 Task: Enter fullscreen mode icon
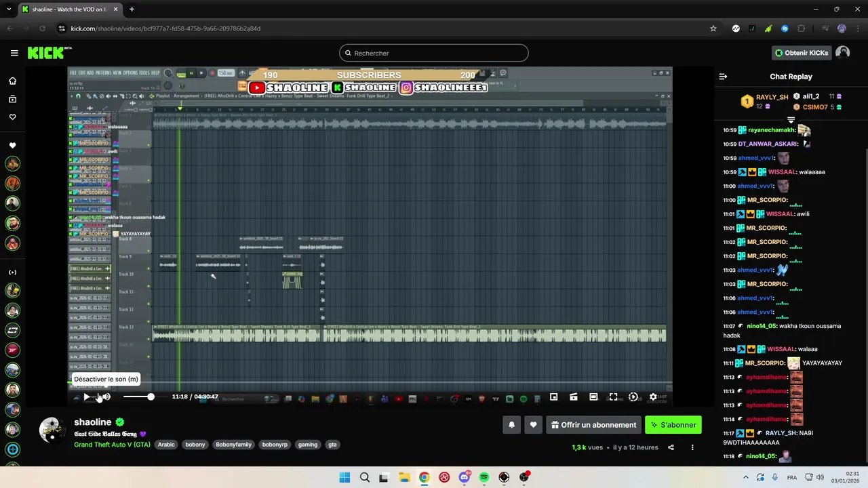click(613, 396)
